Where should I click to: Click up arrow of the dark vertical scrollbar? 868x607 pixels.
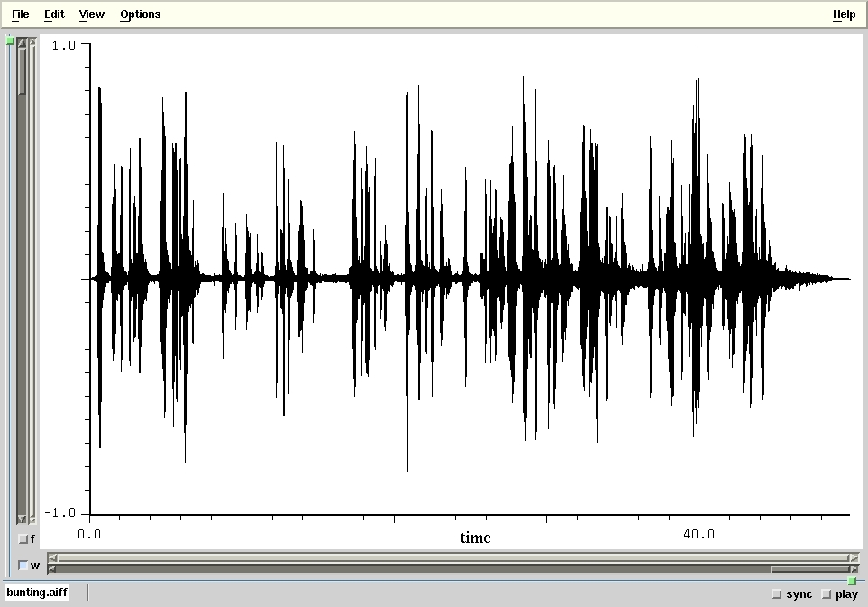click(x=23, y=42)
